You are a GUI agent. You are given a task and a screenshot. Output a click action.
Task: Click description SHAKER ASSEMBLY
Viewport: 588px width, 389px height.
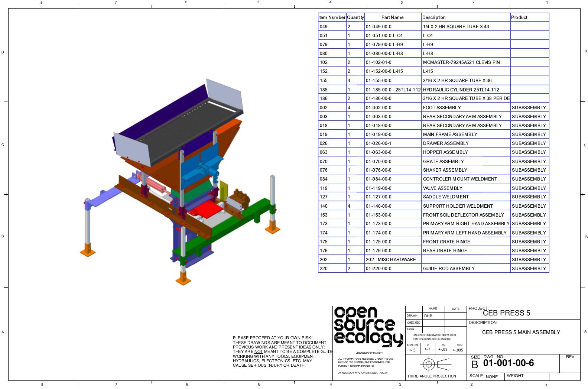(x=445, y=170)
